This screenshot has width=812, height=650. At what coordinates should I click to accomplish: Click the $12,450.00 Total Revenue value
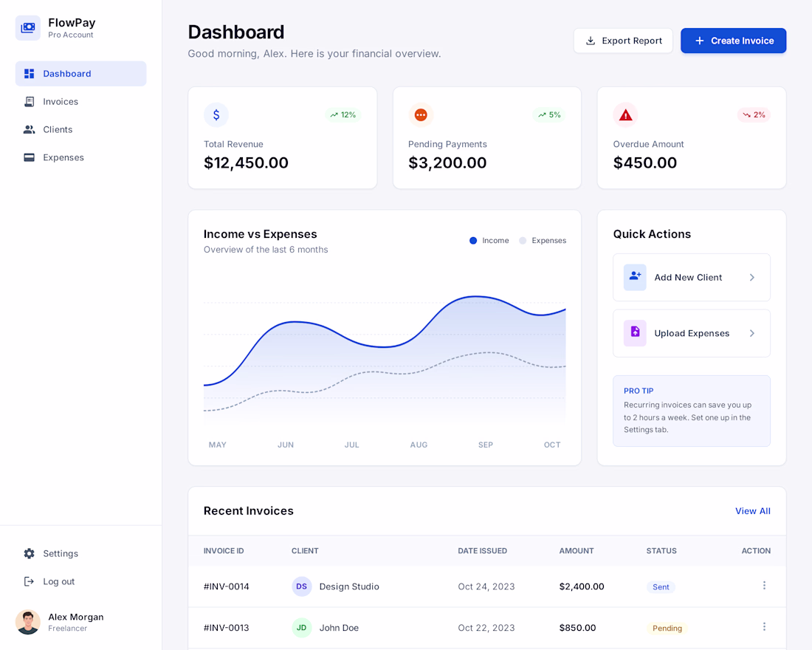click(x=246, y=162)
